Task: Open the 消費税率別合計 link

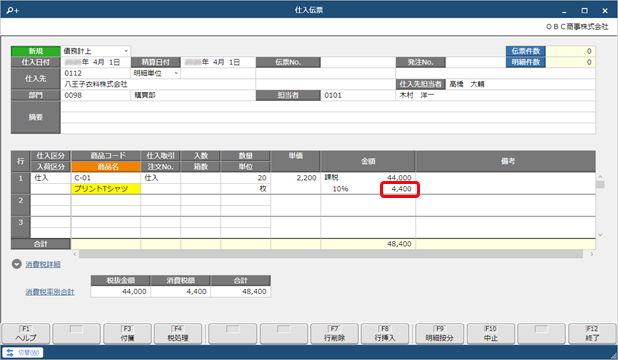Action: [50, 292]
